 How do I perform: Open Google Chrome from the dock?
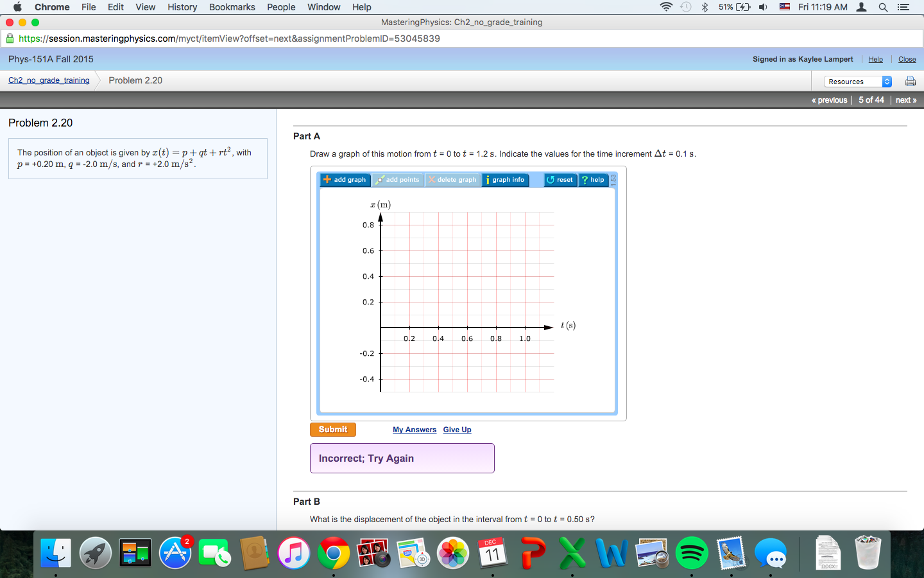point(334,553)
